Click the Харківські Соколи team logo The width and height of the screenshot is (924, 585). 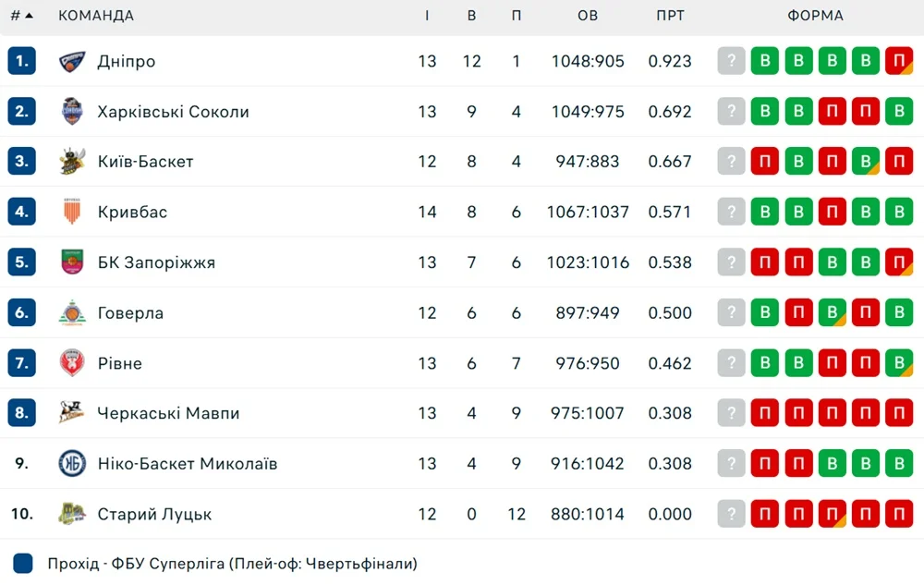tap(72, 112)
